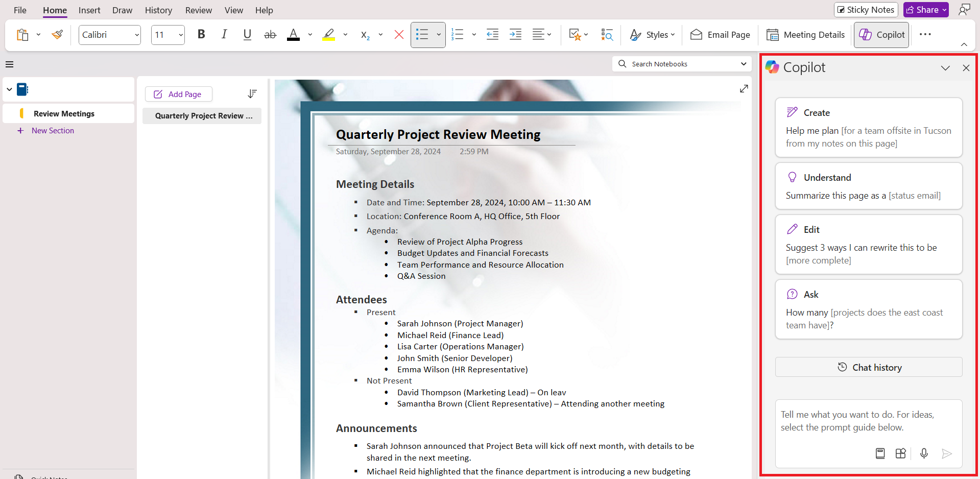Apply yellow text highlight color
980x479 pixels.
point(329,34)
